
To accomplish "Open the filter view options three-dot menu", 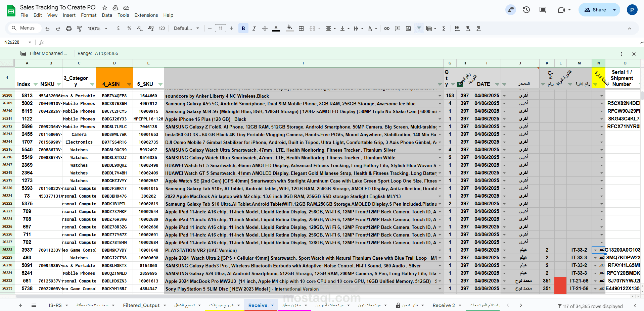I will click(622, 54).
